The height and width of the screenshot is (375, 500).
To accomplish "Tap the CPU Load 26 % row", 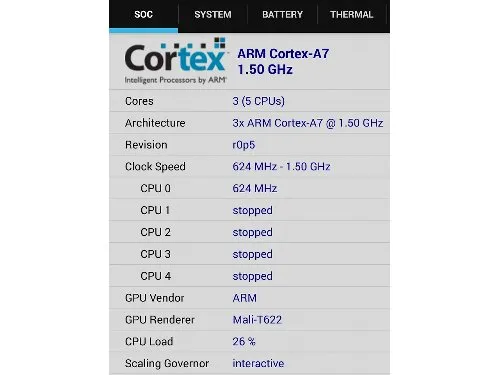I will pos(249,341).
